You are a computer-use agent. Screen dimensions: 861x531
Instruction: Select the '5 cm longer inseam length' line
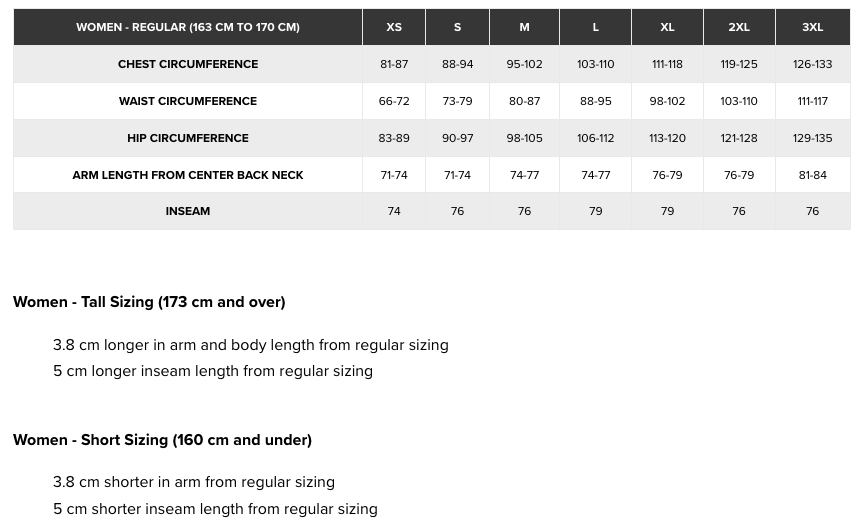[x=213, y=371]
